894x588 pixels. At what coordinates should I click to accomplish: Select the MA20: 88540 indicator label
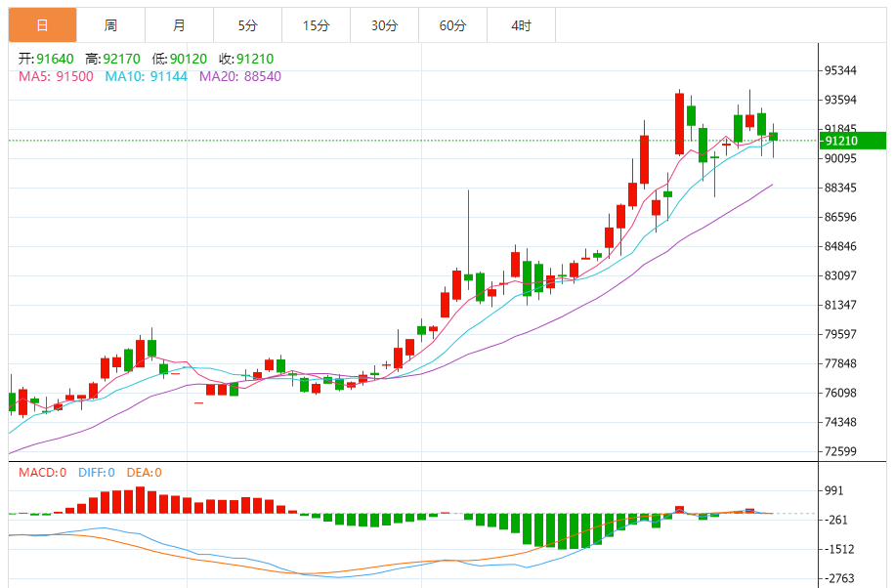click(239, 76)
